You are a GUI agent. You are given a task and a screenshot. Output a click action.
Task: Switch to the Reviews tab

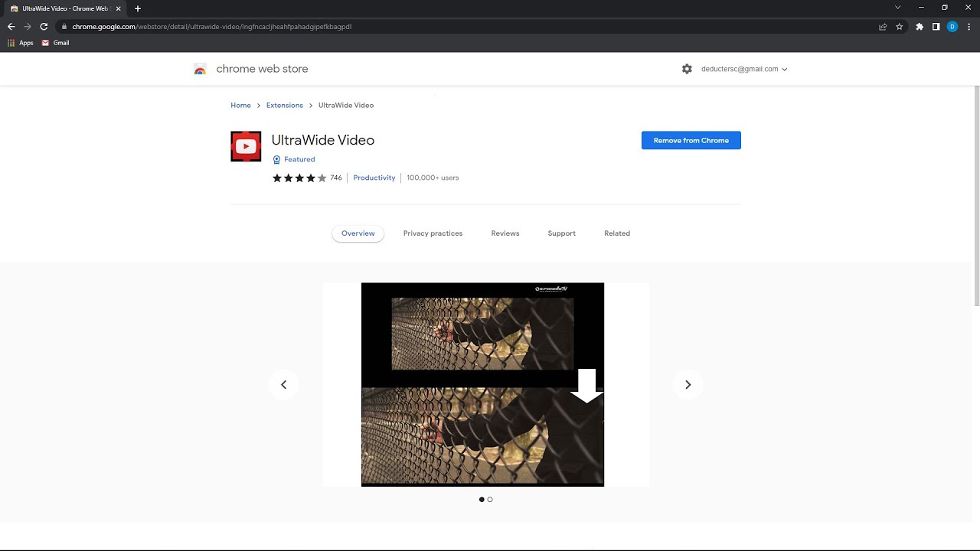[x=505, y=233]
